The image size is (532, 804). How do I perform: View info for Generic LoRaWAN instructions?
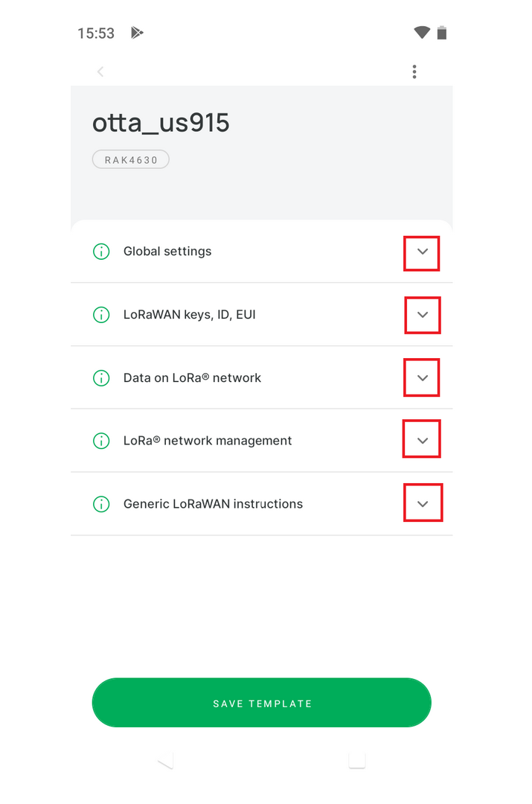click(x=101, y=504)
